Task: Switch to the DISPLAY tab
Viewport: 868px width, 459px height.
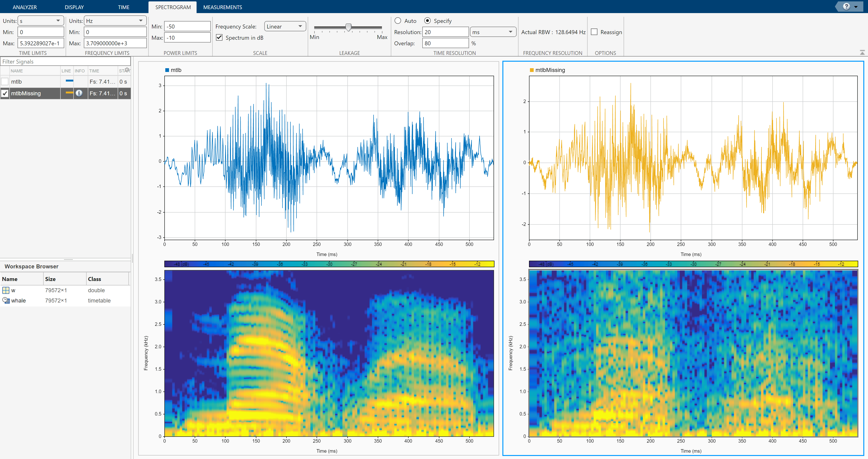Action: tap(74, 7)
